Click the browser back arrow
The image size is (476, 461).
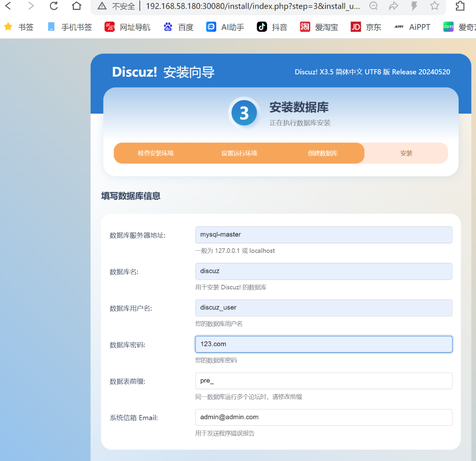(8, 6)
